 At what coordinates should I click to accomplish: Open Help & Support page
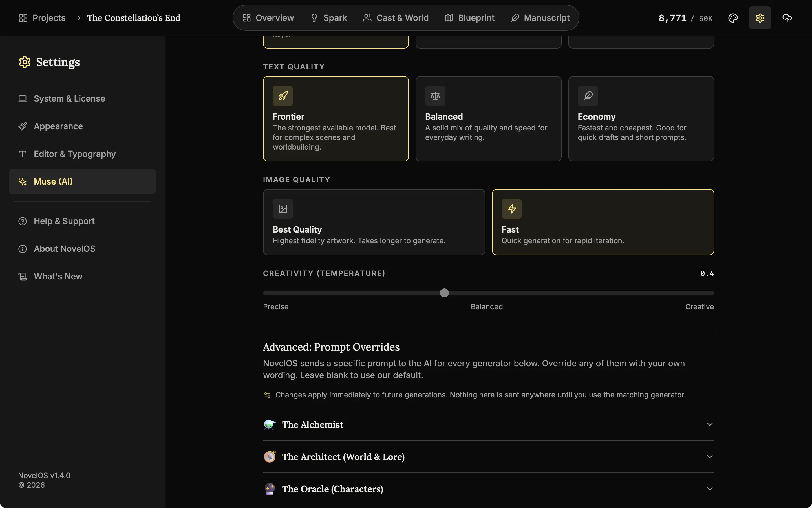tap(82, 221)
